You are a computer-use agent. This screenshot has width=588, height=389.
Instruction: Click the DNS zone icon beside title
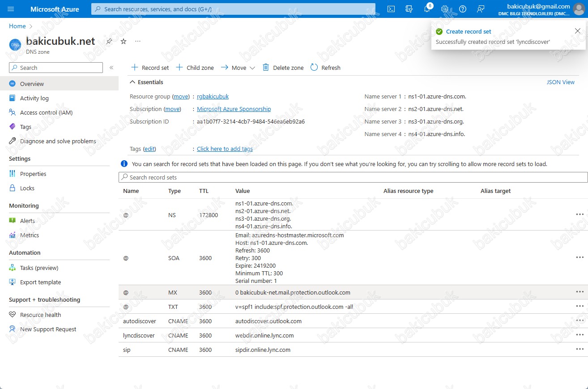(x=16, y=45)
